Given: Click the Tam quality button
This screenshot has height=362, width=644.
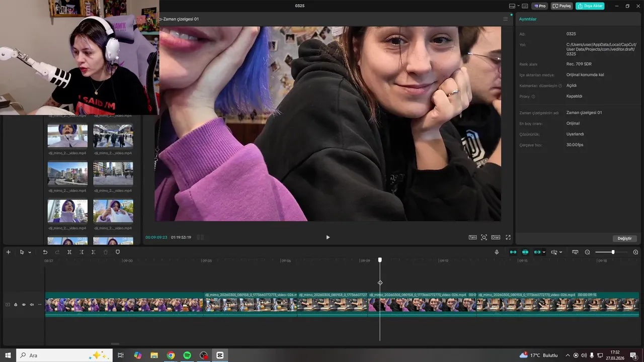Looking at the screenshot, I should [472, 237].
